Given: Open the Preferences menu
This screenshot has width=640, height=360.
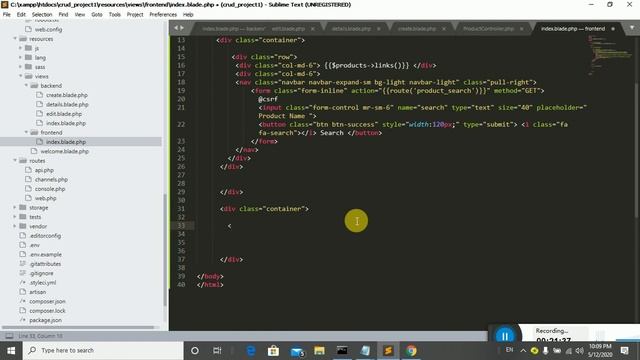Looking at the screenshot, I should (163, 14).
